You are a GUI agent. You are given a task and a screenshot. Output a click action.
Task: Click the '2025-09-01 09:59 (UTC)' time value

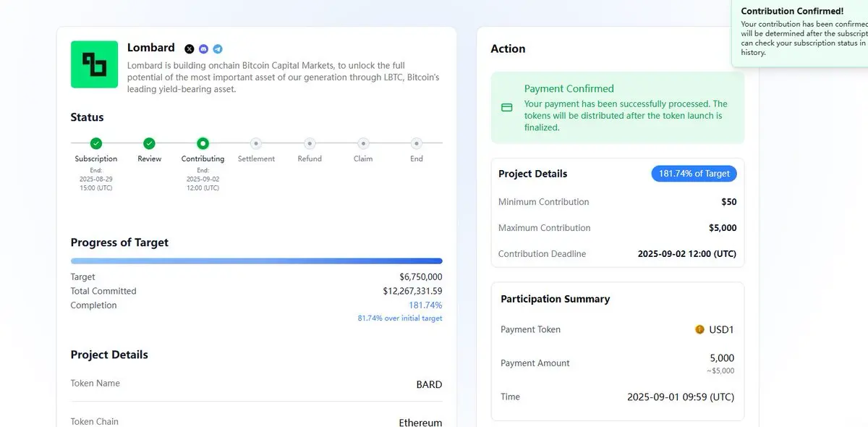[x=681, y=397]
